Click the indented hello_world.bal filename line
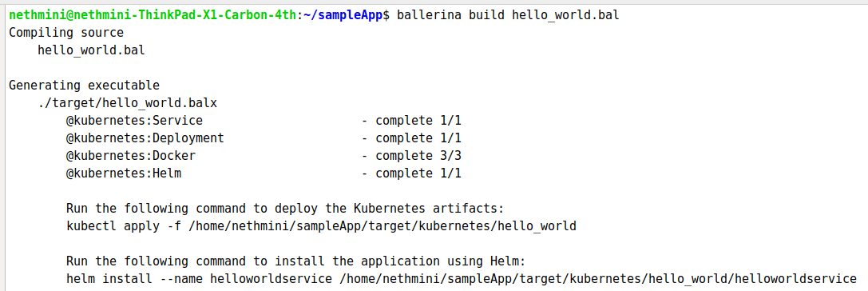 point(91,50)
